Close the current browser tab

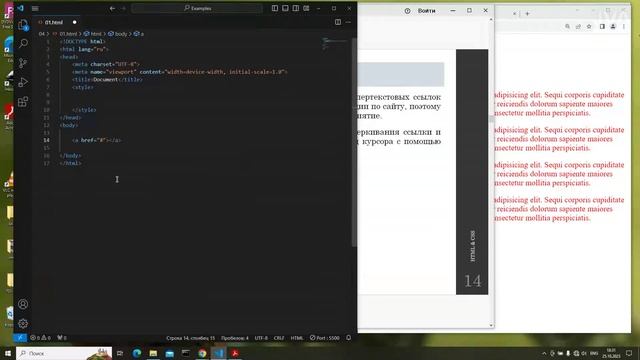(x=515, y=14)
